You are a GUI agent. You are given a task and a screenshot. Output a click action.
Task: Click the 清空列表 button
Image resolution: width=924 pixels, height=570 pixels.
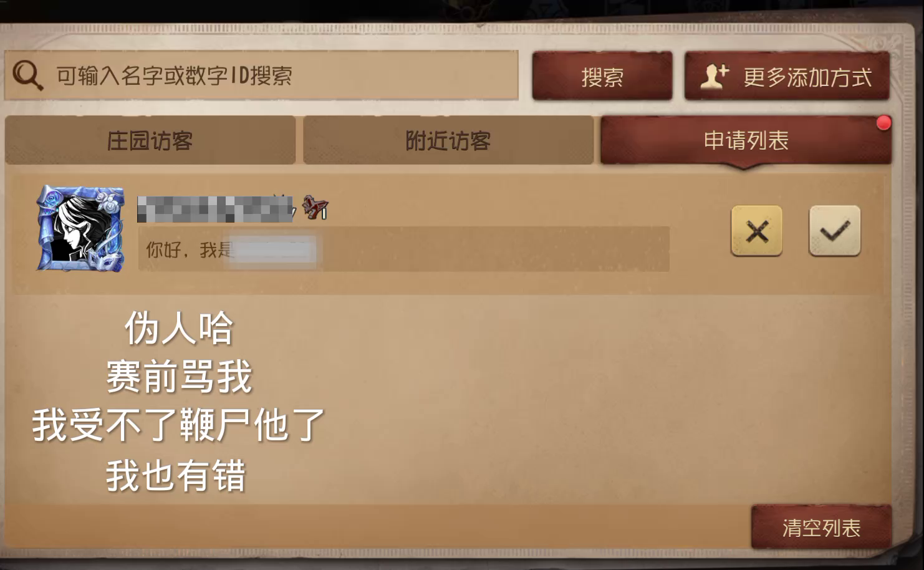tap(821, 528)
